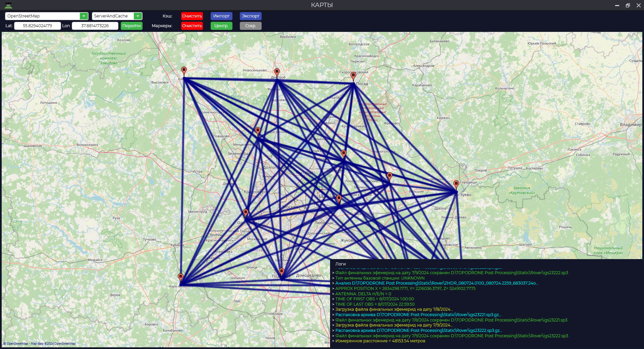Click the Lat coordinate input field
644x349 pixels.
(38, 26)
